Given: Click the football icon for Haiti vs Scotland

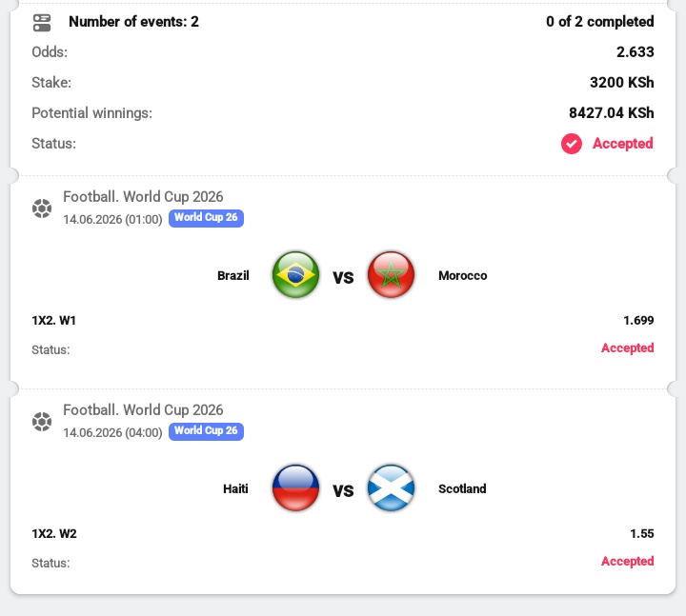Looking at the screenshot, I should 42,422.
